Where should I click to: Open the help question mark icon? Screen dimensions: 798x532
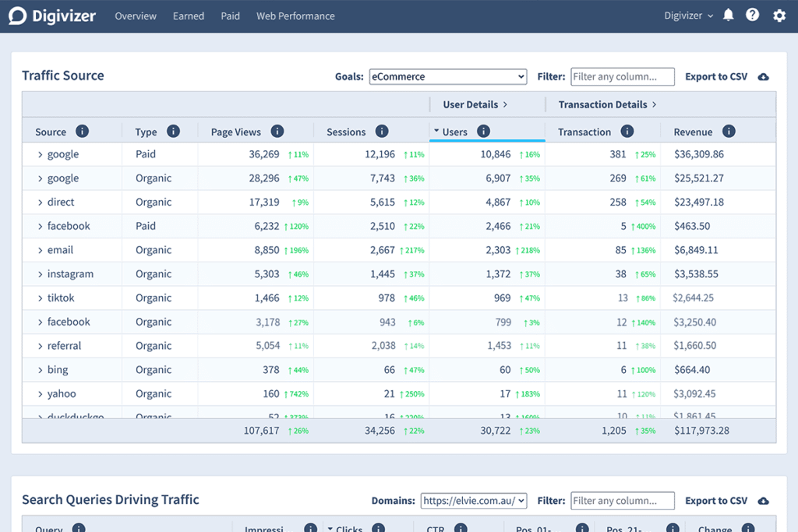click(752, 16)
